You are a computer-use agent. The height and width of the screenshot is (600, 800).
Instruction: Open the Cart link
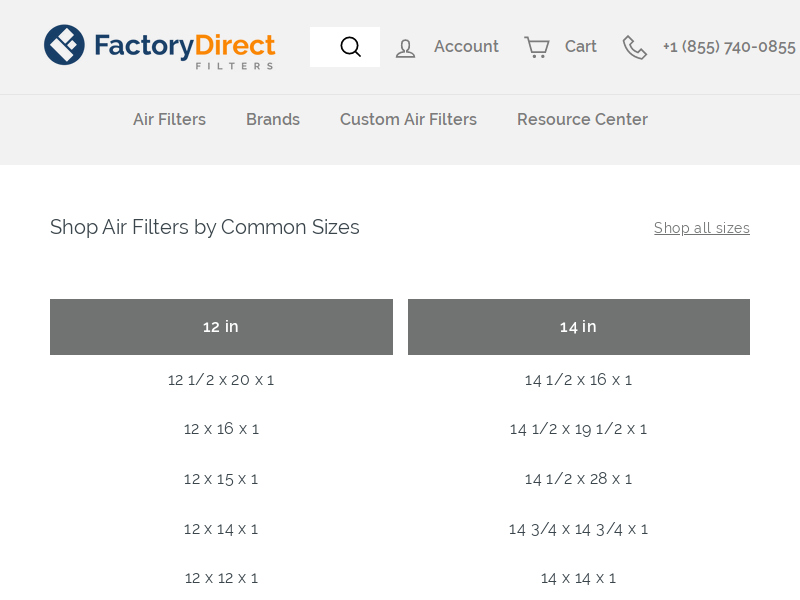pos(581,46)
